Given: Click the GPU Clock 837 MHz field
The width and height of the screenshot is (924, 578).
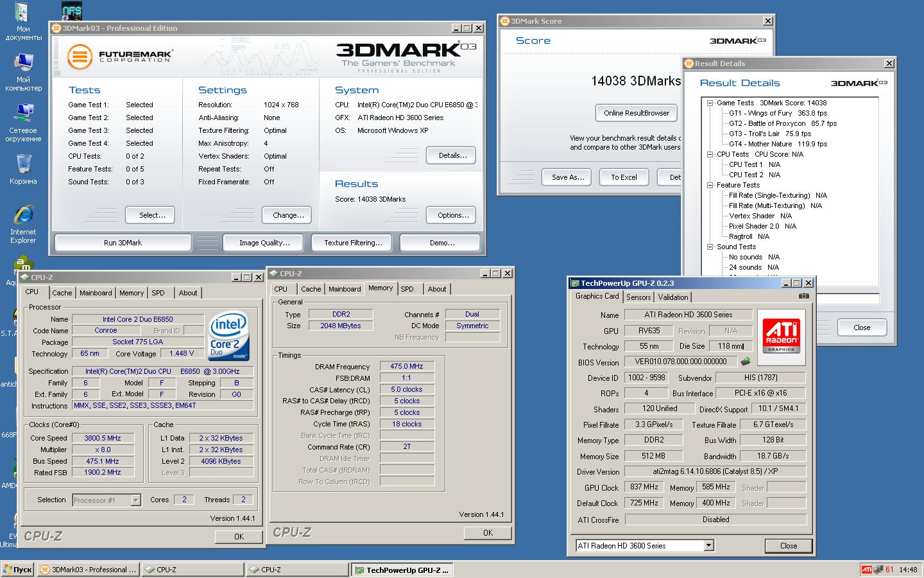Looking at the screenshot, I should (644, 487).
